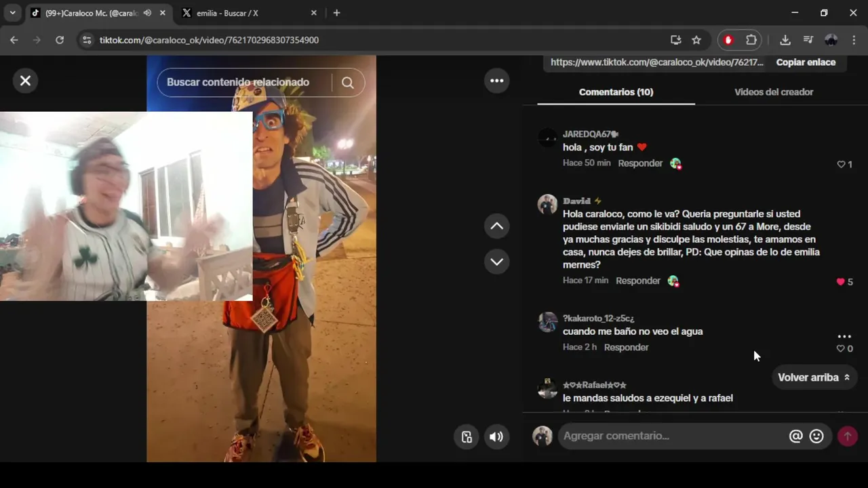This screenshot has height=488, width=868.
Task: Switch to Comentarios (10) tab
Action: (616, 92)
